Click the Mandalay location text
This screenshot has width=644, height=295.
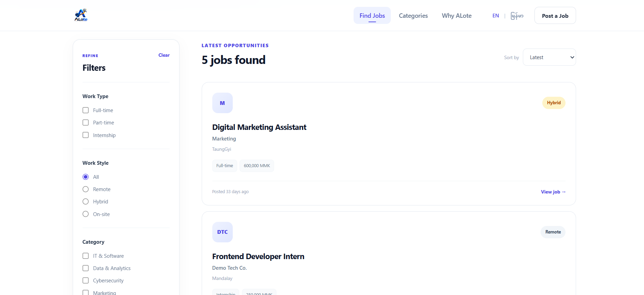(222, 279)
